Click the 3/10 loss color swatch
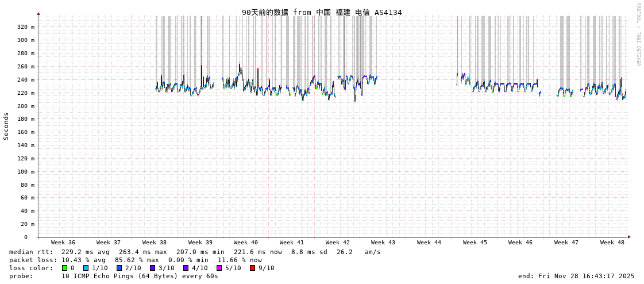The width and height of the screenshot is (644, 284). 153,268
